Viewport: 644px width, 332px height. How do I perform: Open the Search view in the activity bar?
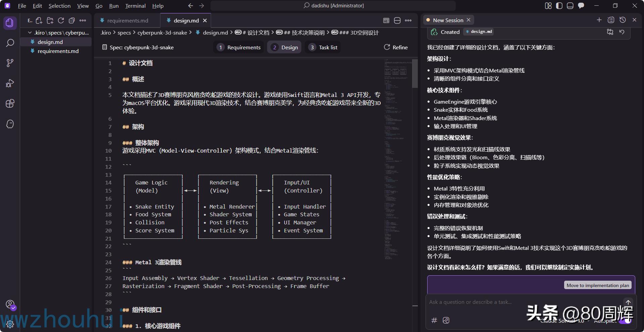click(10, 43)
